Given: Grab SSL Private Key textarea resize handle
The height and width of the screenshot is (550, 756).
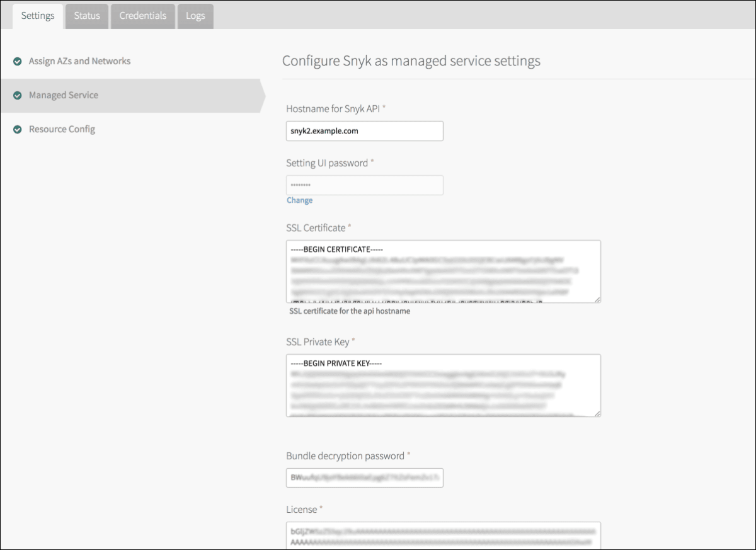Looking at the screenshot, I should (x=597, y=413).
